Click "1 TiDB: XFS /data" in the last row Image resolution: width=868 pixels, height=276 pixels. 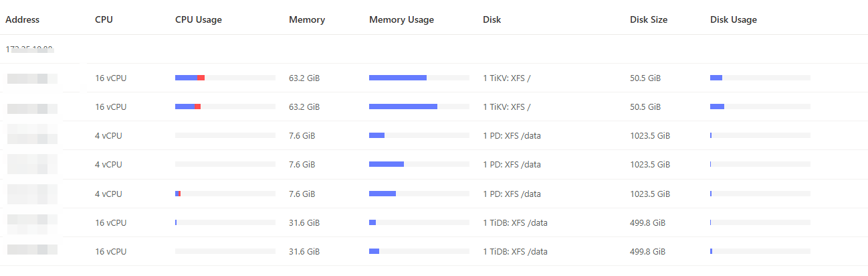click(515, 252)
